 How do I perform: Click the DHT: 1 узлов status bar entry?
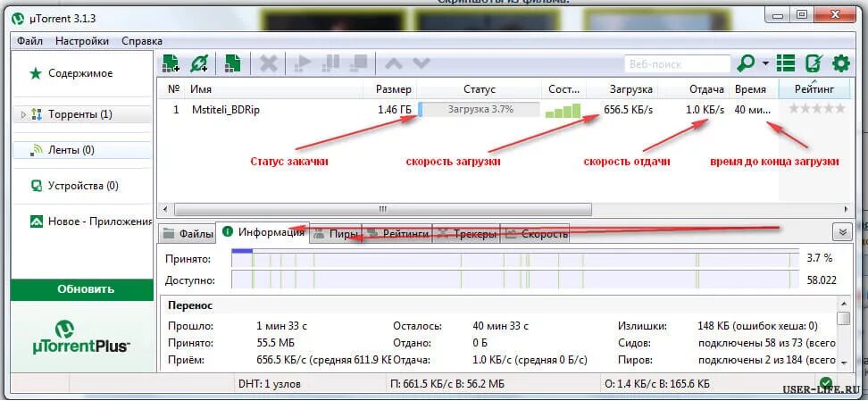pyautogui.click(x=269, y=383)
